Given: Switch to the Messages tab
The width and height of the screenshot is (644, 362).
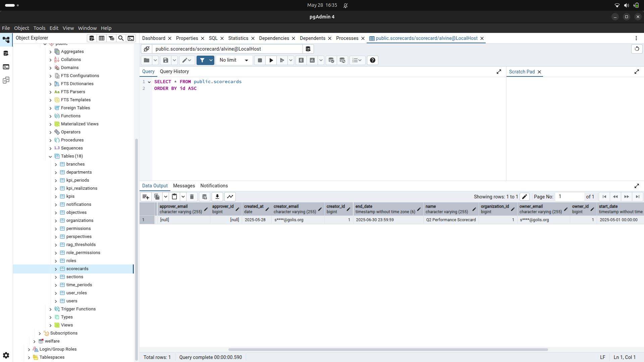Looking at the screenshot, I should (184, 186).
